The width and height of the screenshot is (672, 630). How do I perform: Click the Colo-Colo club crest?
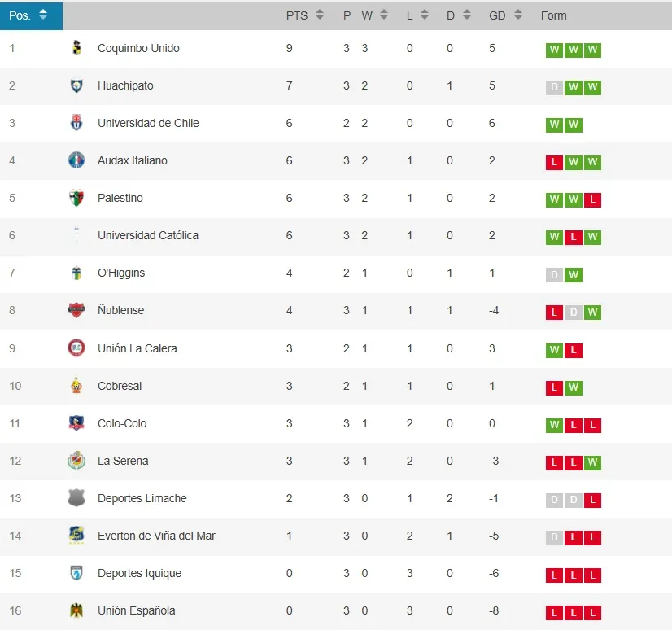[x=76, y=423]
